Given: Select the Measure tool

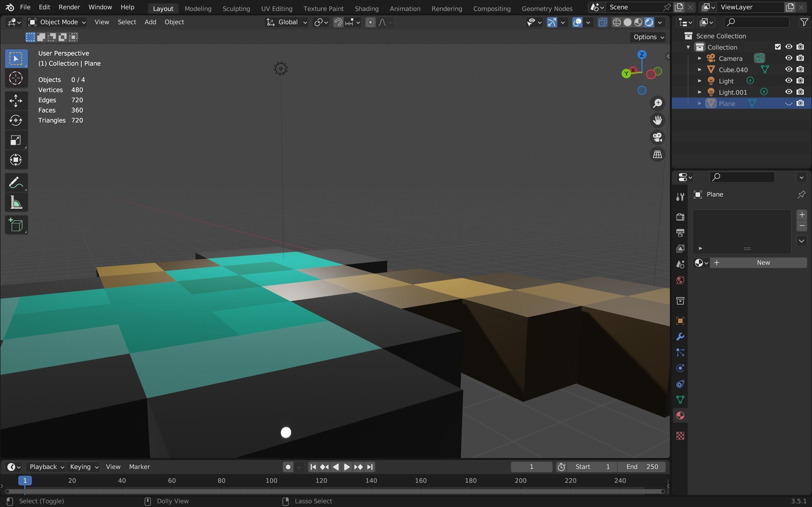Looking at the screenshot, I should coord(16,203).
